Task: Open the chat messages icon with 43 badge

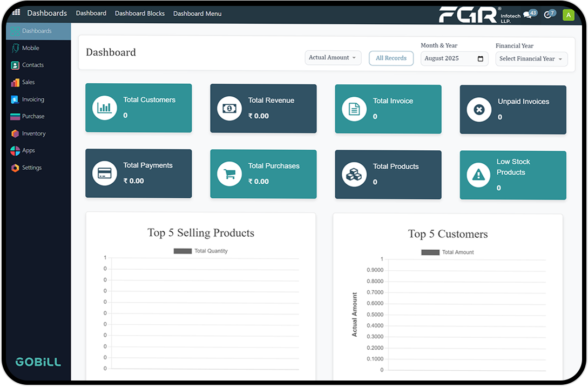Action: click(528, 15)
